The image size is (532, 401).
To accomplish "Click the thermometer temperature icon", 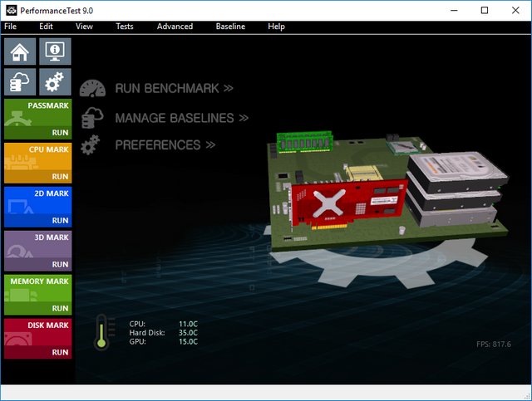I will [x=102, y=330].
